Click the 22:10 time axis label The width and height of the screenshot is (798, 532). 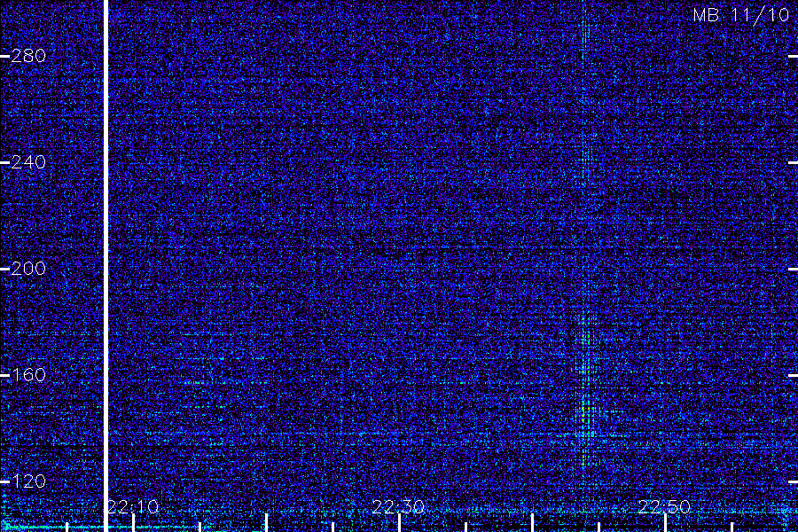tap(133, 506)
